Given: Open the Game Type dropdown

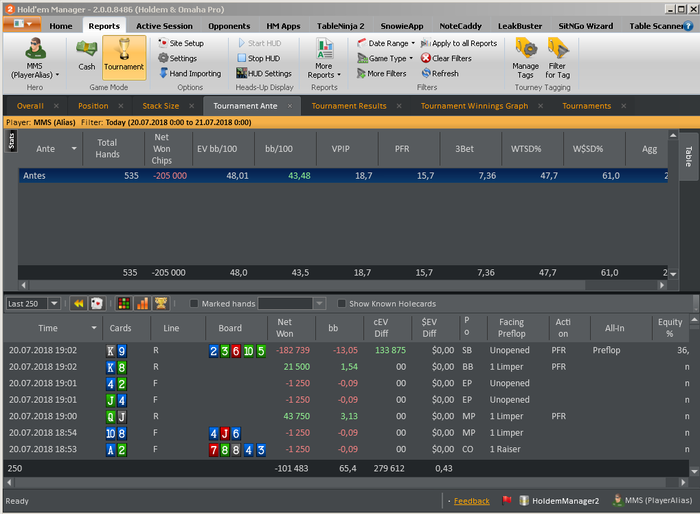Looking at the screenshot, I should tap(385, 59).
